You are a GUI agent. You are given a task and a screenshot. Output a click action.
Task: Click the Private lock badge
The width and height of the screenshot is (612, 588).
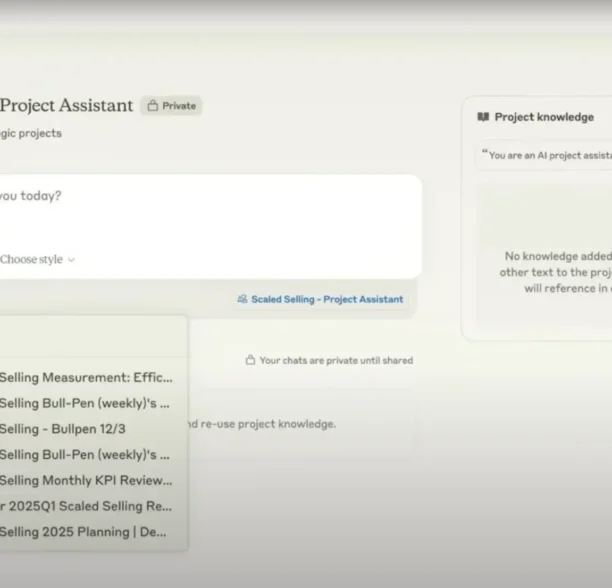(171, 106)
